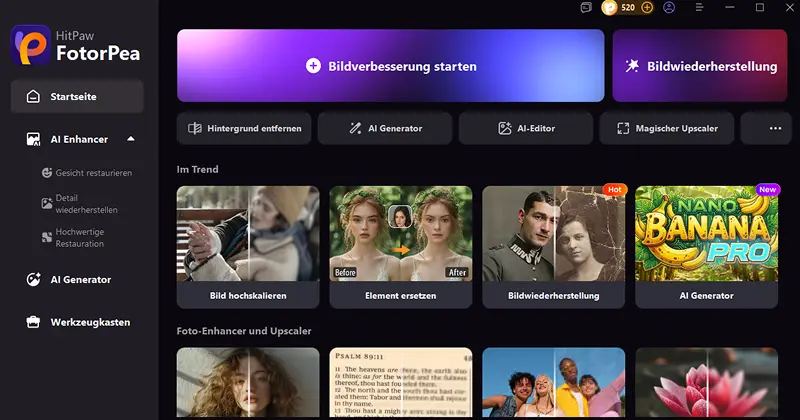The width and height of the screenshot is (800, 420).
Task: Click the New badge on AI Generator card
Action: tap(767, 189)
